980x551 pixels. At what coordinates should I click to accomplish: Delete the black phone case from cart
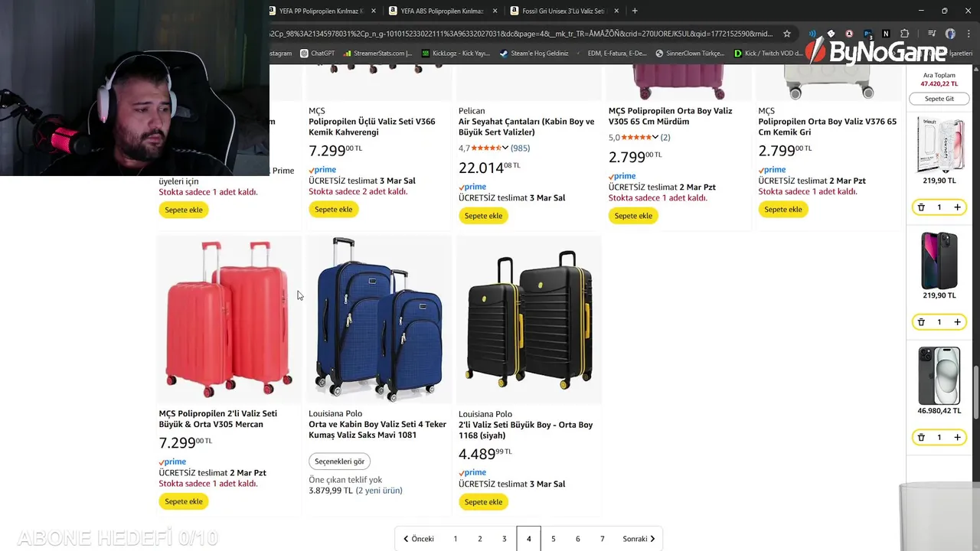(921, 322)
